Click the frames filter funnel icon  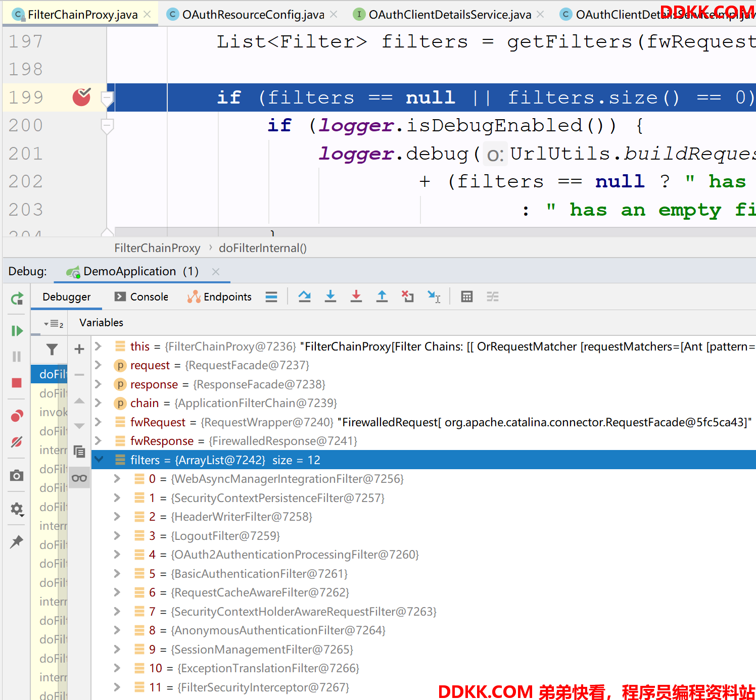(x=52, y=349)
